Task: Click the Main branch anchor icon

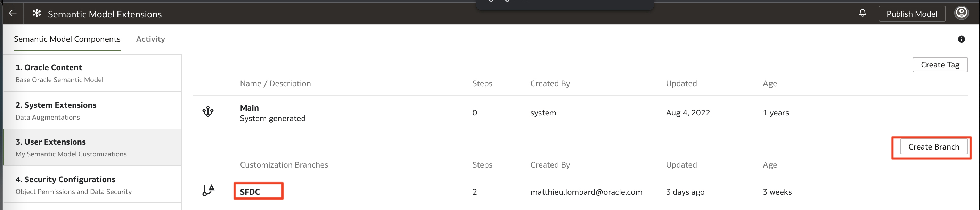Action: [x=208, y=112]
